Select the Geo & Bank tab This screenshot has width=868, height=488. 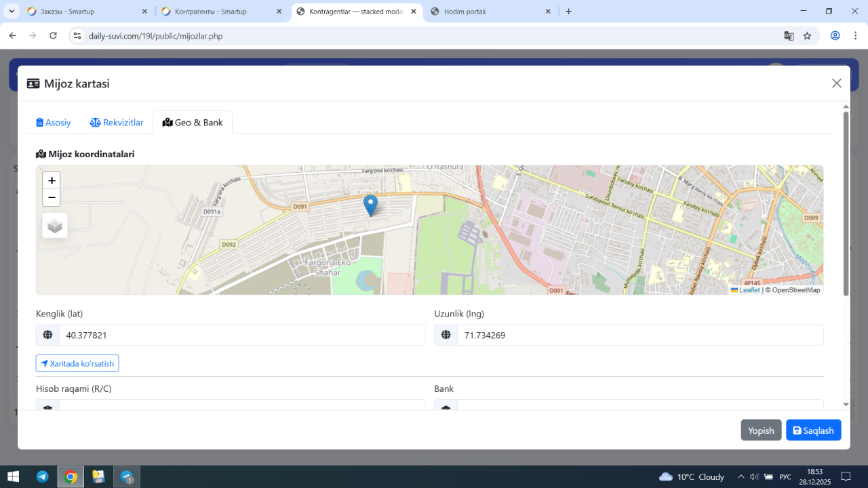193,123
